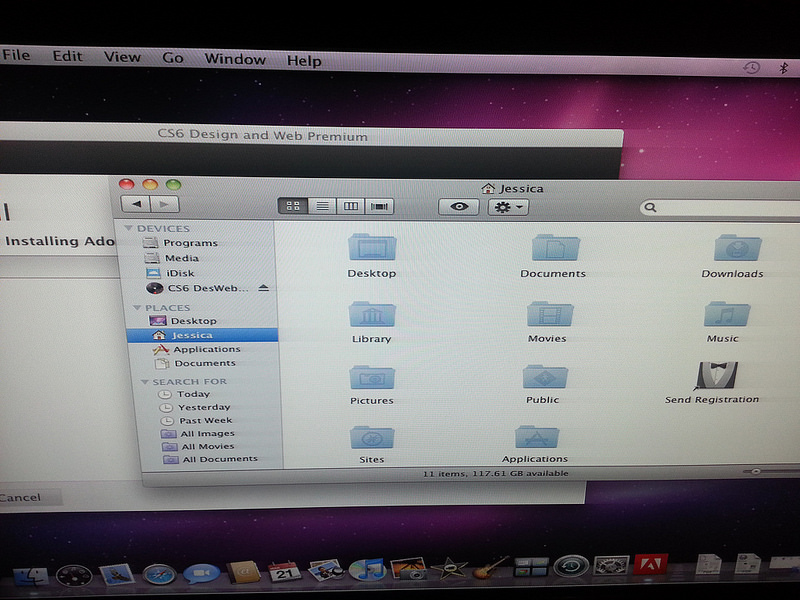Open iCal calendar icon in Dock

(285, 571)
